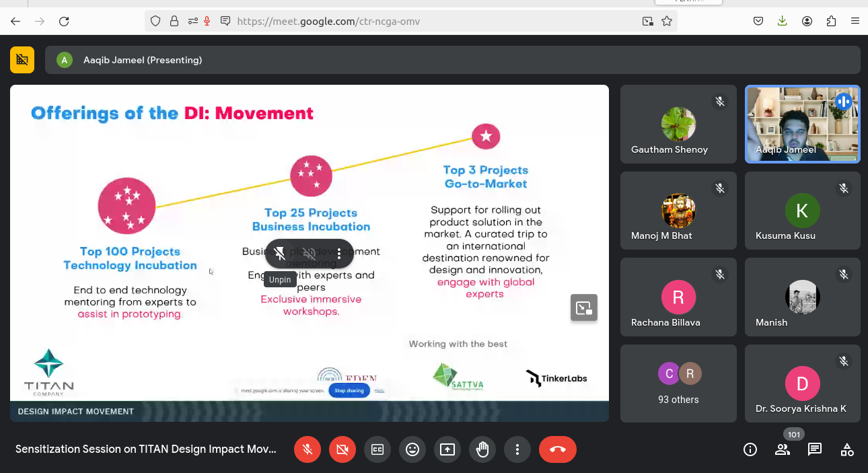Unmute the microphone in the call bar

[308, 449]
